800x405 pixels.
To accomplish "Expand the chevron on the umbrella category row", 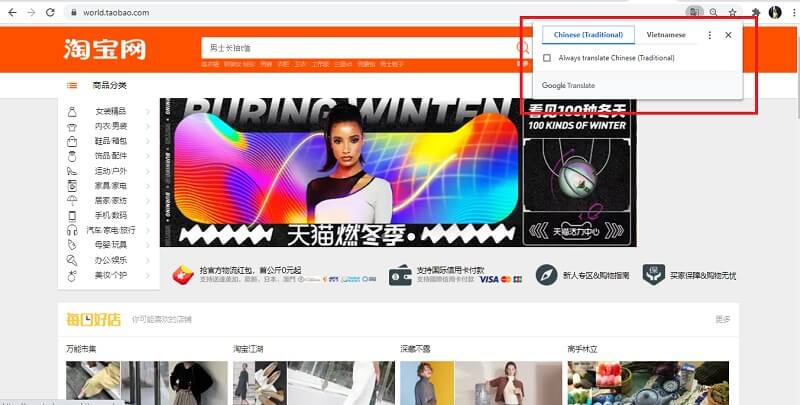I will pyautogui.click(x=147, y=201).
